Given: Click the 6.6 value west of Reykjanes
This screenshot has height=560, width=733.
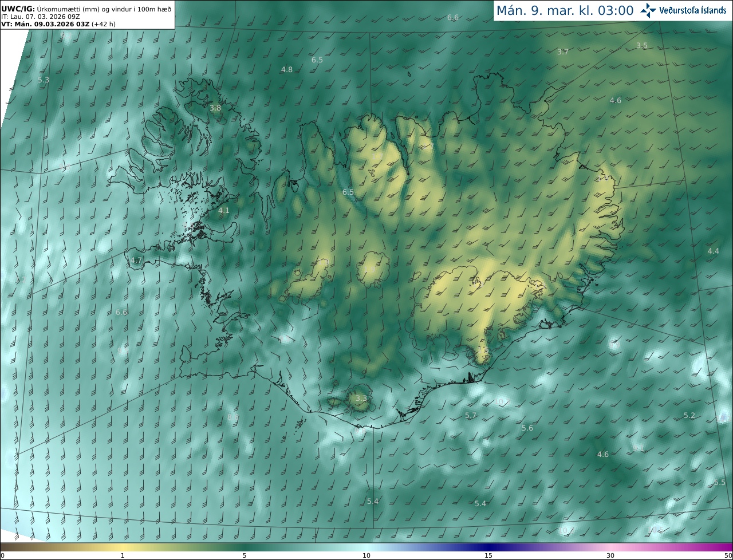Looking at the screenshot, I should pyautogui.click(x=121, y=312).
